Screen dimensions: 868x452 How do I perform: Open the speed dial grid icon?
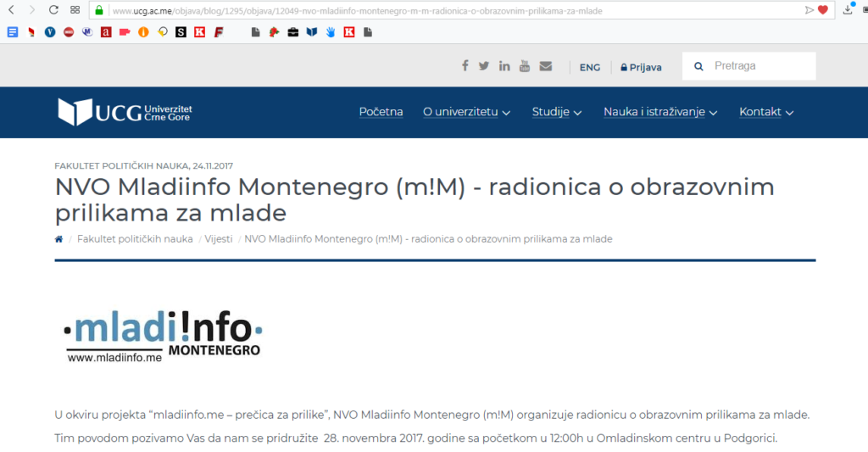click(x=75, y=10)
